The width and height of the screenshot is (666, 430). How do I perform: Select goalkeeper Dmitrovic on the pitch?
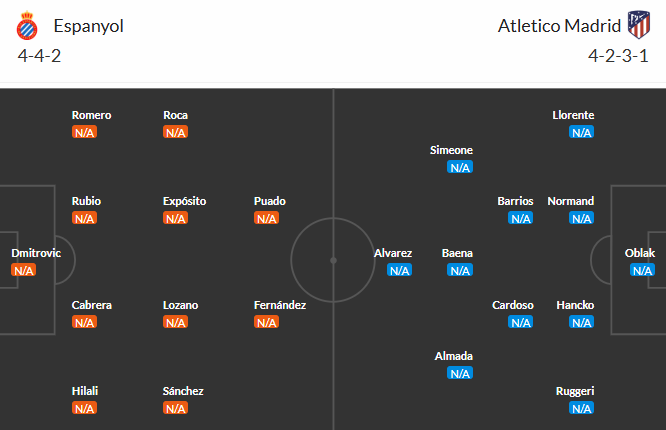pos(36,253)
